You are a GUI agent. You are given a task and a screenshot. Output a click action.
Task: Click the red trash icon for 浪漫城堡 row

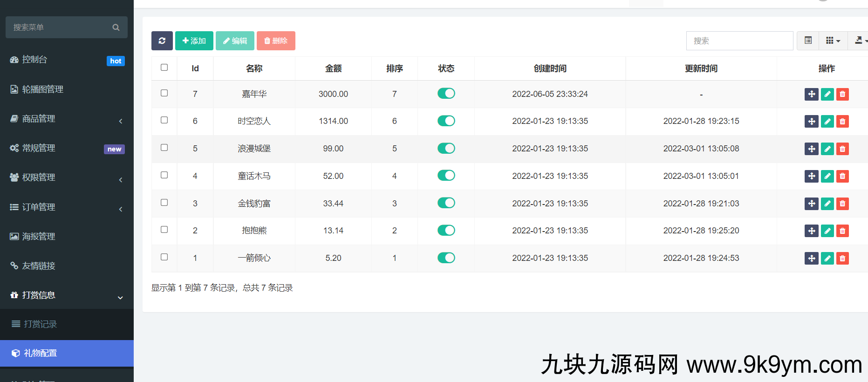(x=842, y=149)
